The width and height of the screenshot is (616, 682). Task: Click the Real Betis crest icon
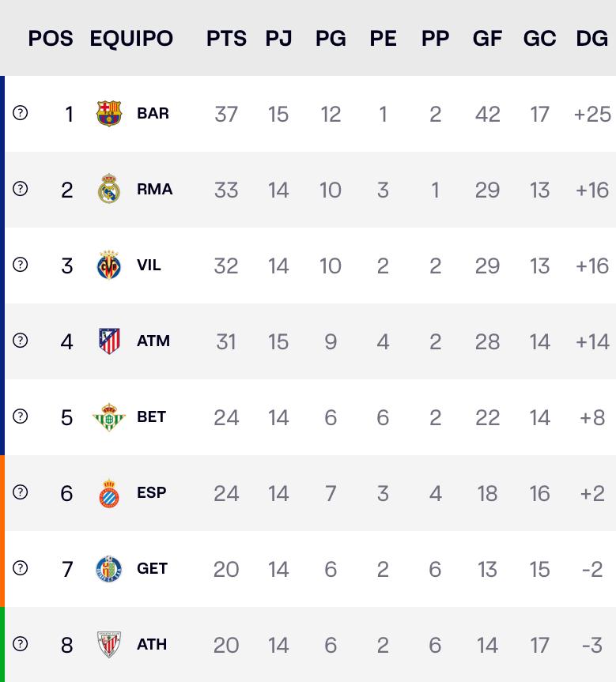coord(109,417)
